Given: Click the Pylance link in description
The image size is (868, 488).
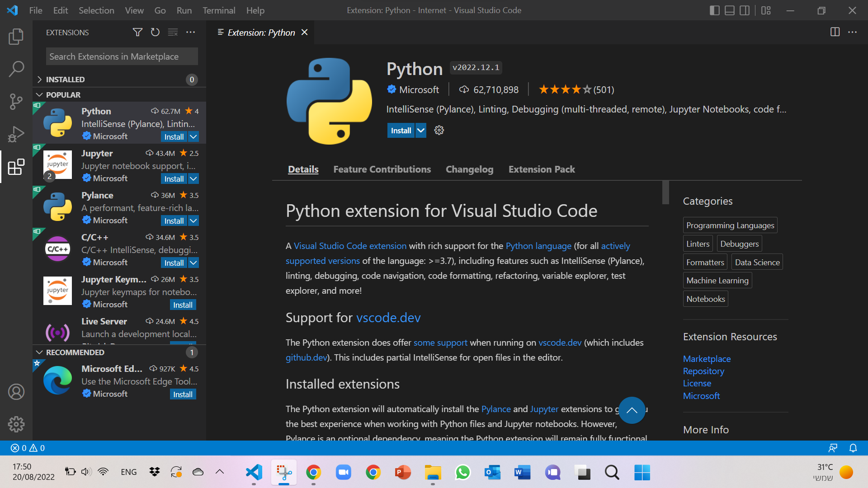Looking at the screenshot, I should click(x=496, y=409).
